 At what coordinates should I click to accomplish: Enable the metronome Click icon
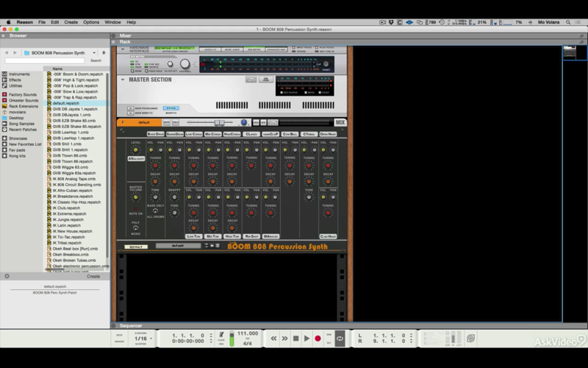pyautogui.click(x=221, y=334)
